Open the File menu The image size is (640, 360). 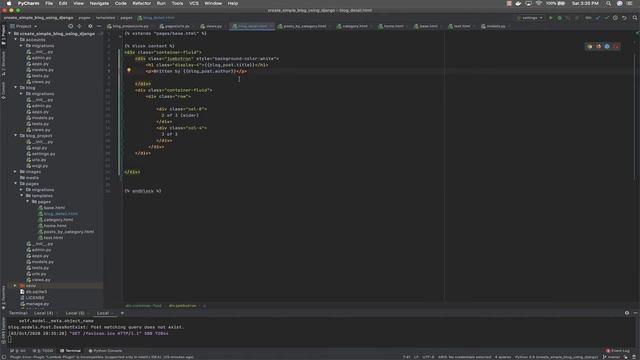pos(49,3)
